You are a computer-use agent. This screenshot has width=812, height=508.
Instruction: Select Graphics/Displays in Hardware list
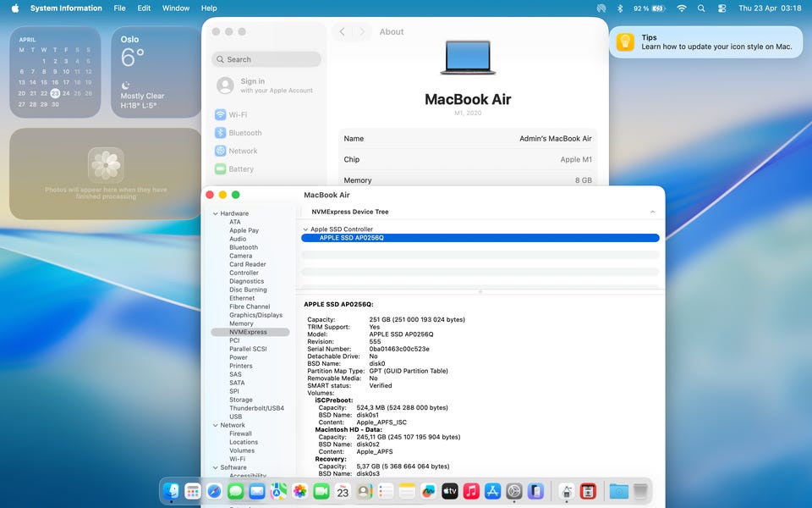pos(255,315)
